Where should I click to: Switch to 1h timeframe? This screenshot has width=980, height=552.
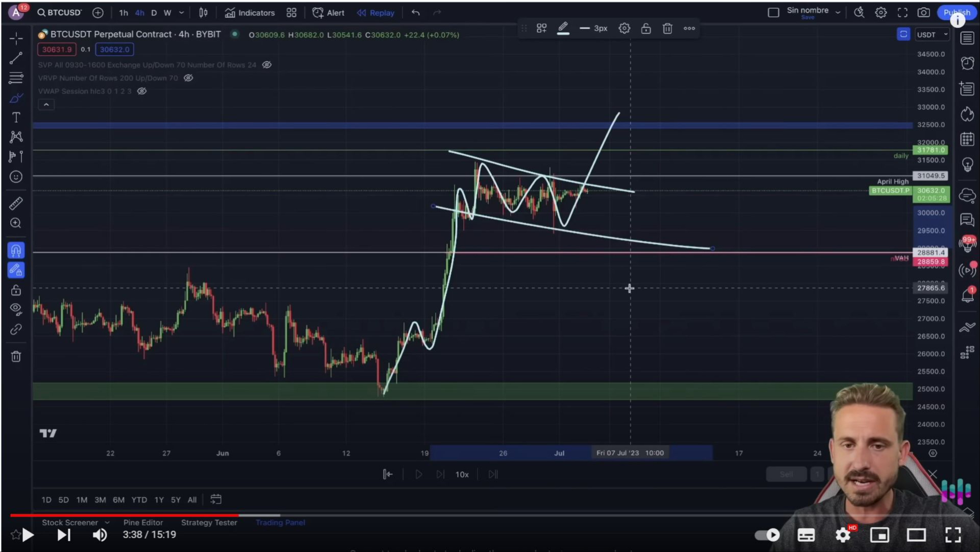point(124,13)
